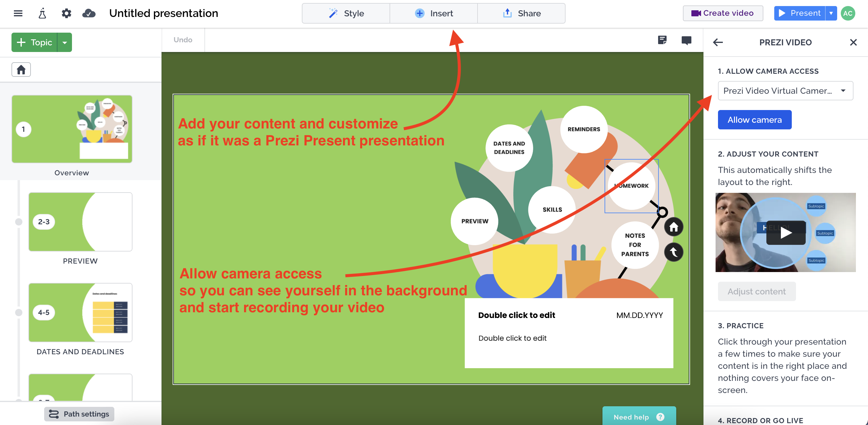Screen dimensions: 868x425
Task: Open the presenter notes icon
Action: (x=662, y=41)
